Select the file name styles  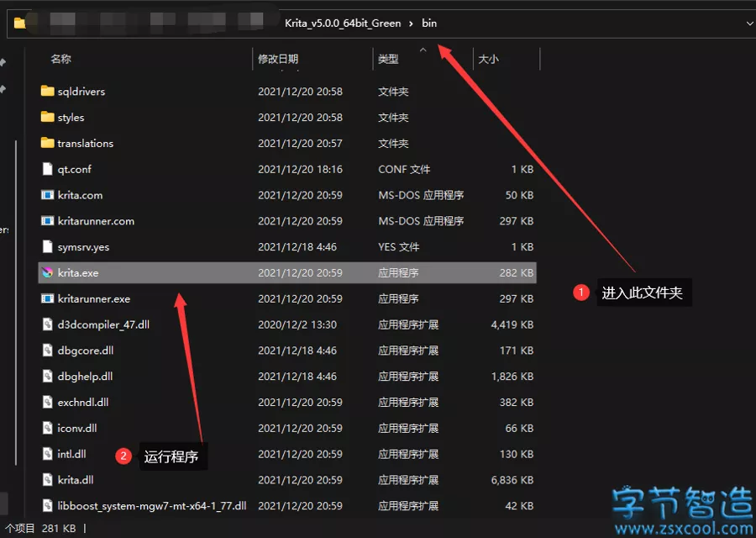click(71, 117)
